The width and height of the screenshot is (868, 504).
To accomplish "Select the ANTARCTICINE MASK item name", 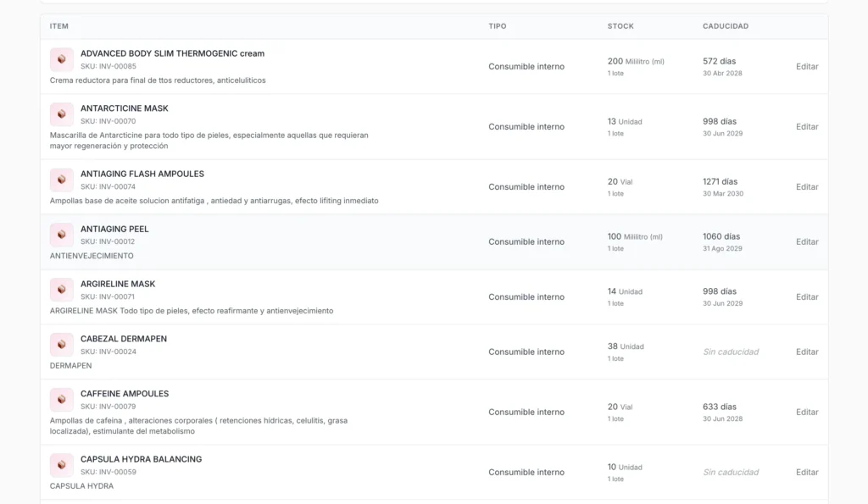I will tap(124, 108).
